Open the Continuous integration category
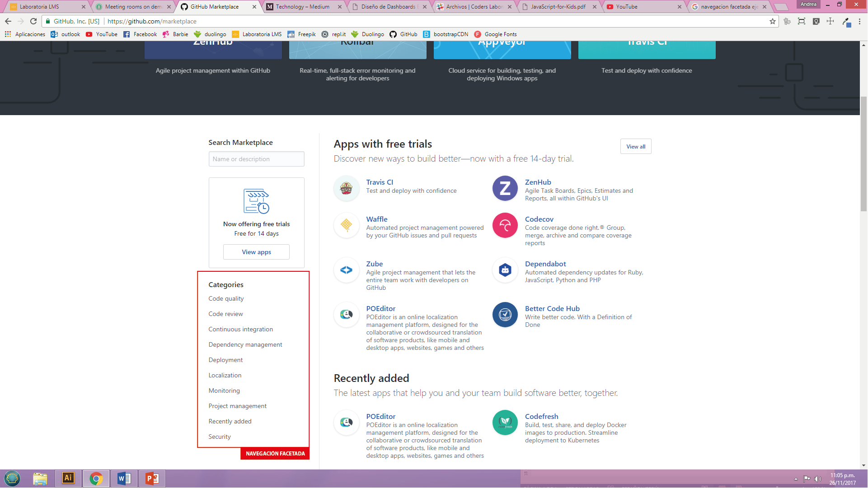868x488 pixels. [x=240, y=329]
